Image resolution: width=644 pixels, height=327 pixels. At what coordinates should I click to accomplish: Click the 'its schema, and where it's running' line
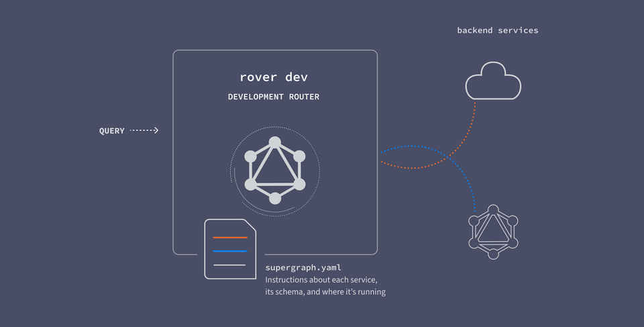coord(325,292)
